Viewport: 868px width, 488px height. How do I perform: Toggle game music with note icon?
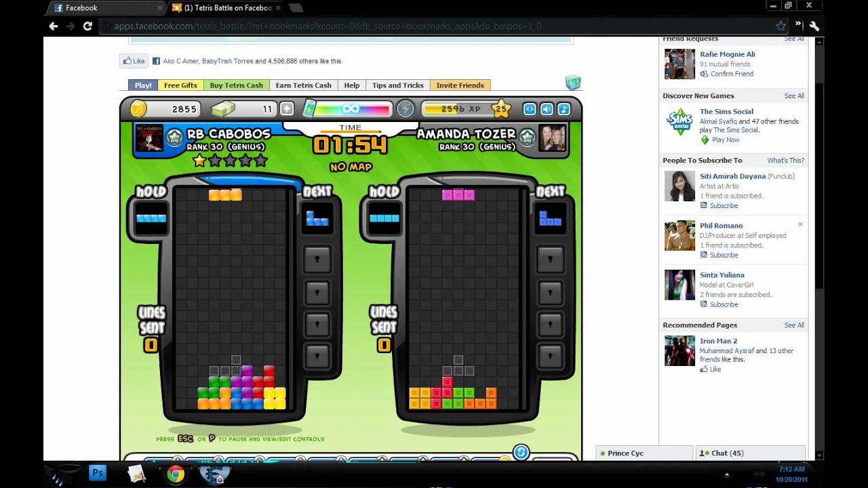pos(564,108)
